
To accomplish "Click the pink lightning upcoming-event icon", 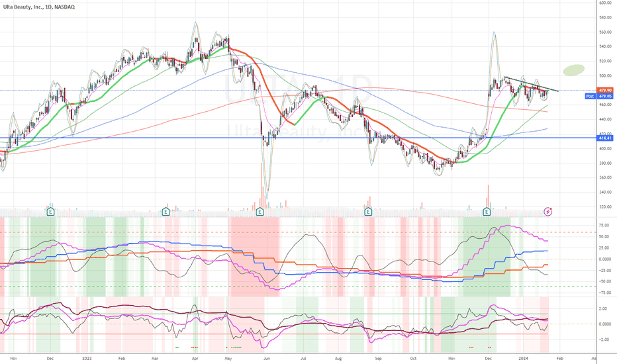I will [547, 212].
